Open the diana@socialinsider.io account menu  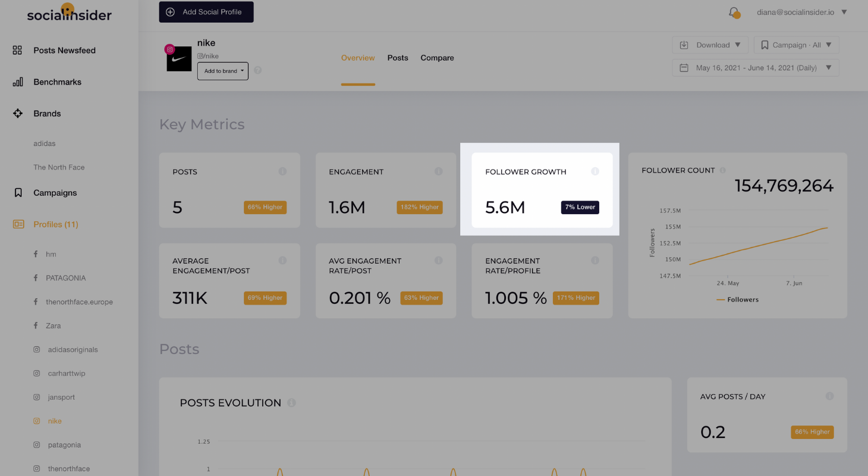pyautogui.click(x=801, y=12)
